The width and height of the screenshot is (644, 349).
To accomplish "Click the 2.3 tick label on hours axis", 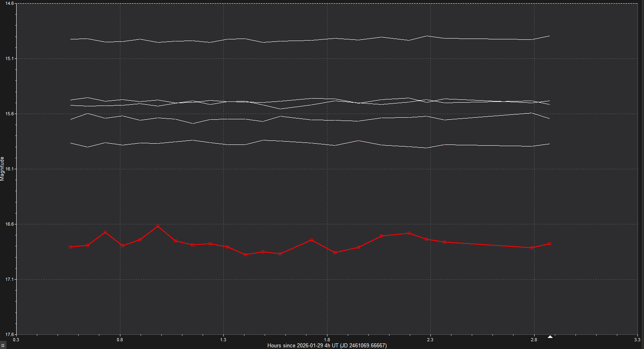I will [430, 340].
